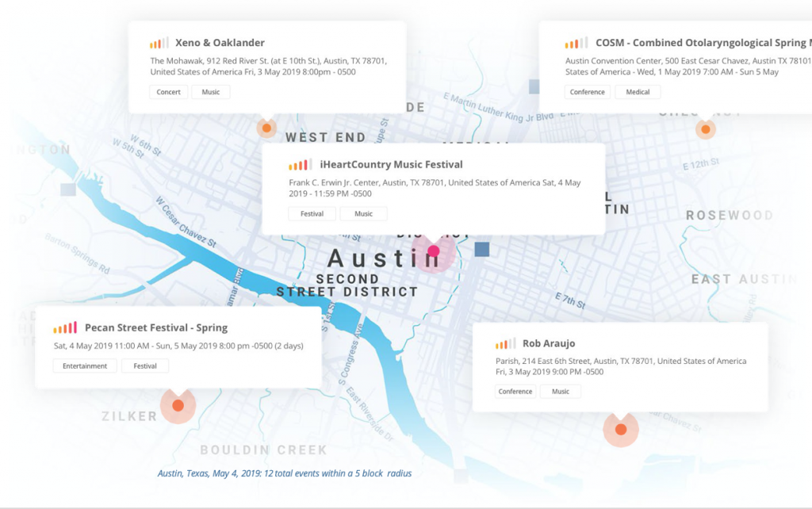The height and width of the screenshot is (509, 812).
Task: Click the rank bars icon beside COSM conference
Action: pyautogui.click(x=576, y=43)
